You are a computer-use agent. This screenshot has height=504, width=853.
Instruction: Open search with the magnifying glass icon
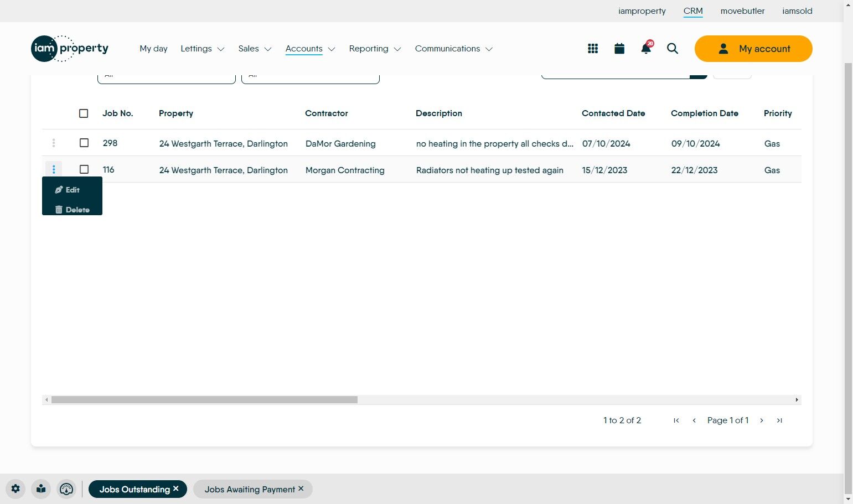click(673, 49)
